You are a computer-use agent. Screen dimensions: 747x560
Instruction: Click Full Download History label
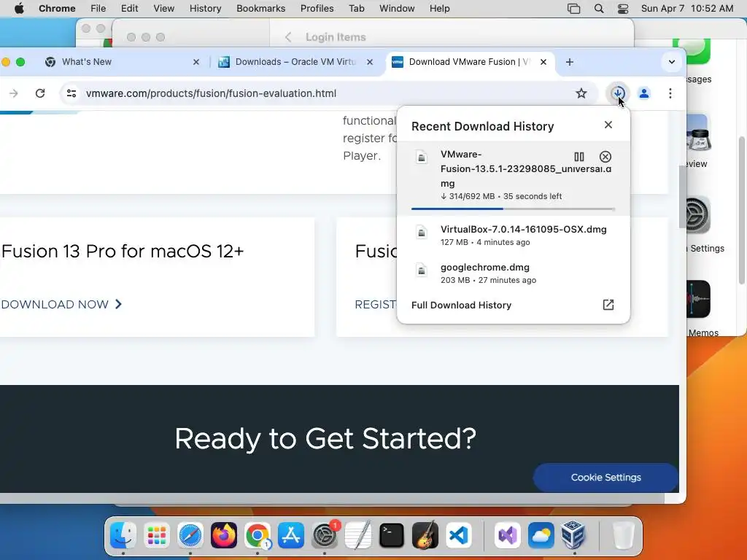click(461, 306)
